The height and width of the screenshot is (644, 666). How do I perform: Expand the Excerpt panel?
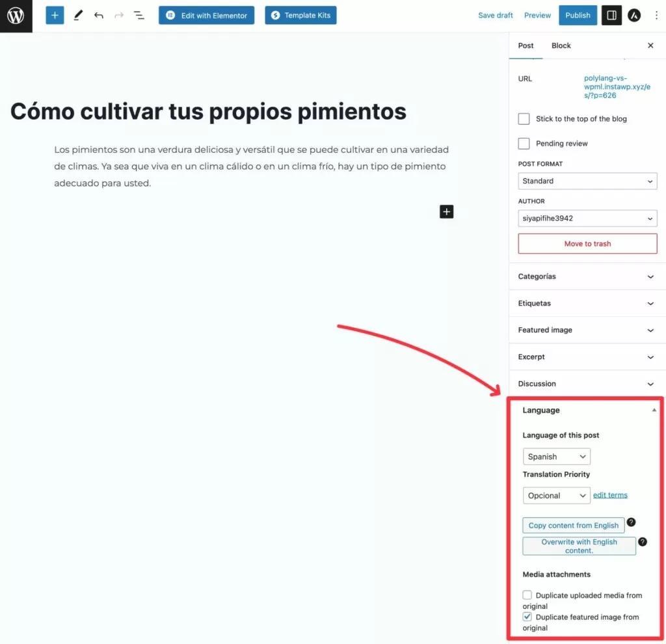(587, 357)
